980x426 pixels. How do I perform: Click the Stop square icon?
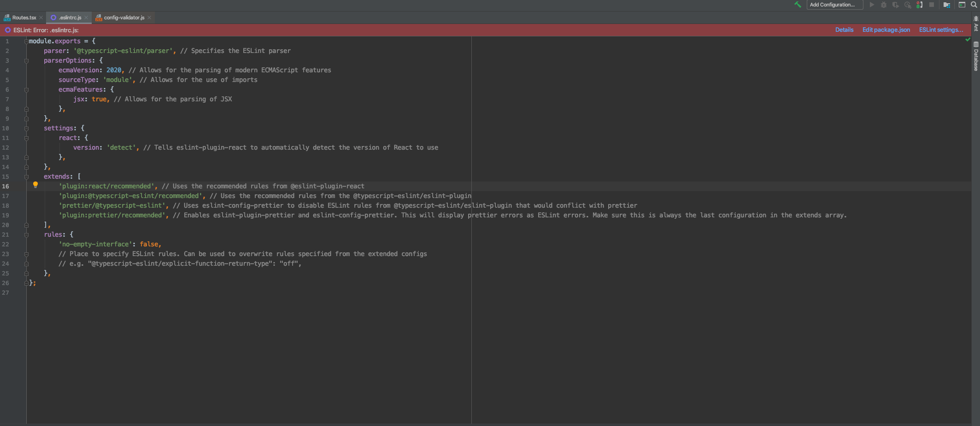[932, 5]
